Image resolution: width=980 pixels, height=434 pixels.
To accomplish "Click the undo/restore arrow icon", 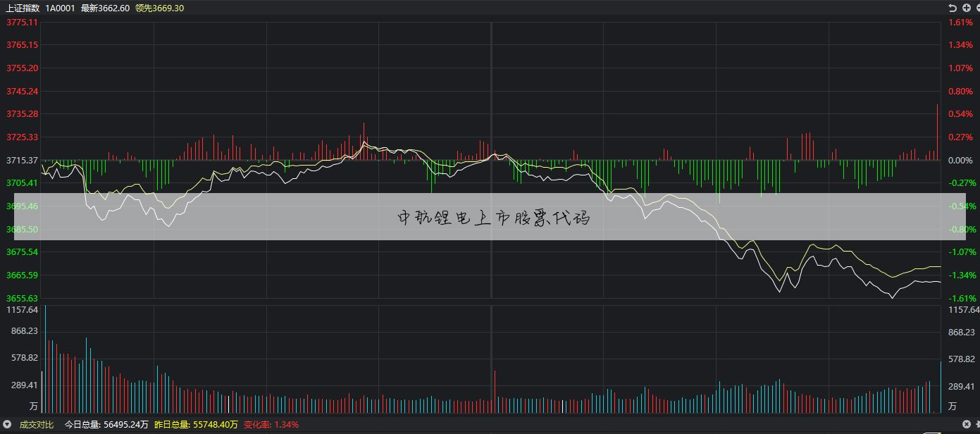I will [x=953, y=8].
